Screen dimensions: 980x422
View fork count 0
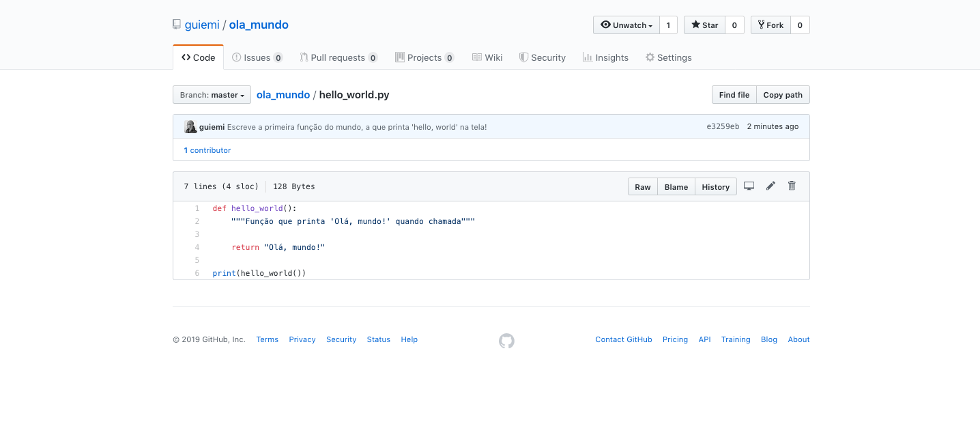800,25
